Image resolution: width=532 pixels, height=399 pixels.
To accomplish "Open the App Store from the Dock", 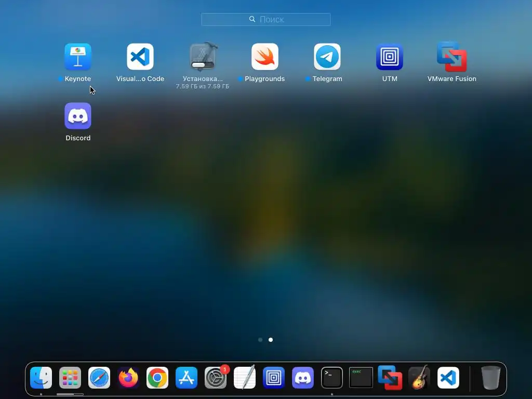I will tap(187, 378).
